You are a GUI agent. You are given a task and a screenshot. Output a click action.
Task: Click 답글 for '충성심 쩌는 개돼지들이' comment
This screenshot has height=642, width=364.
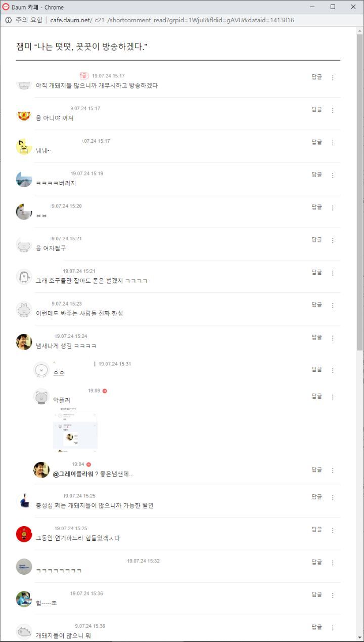tap(316, 497)
